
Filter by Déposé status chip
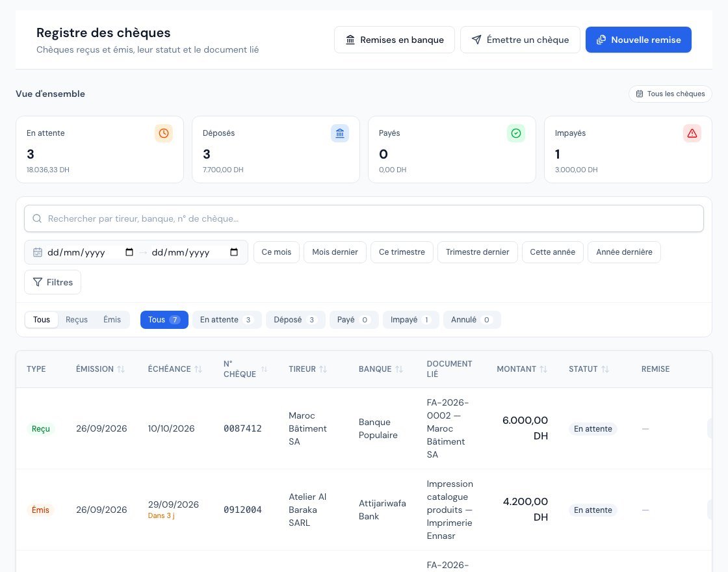click(x=295, y=320)
